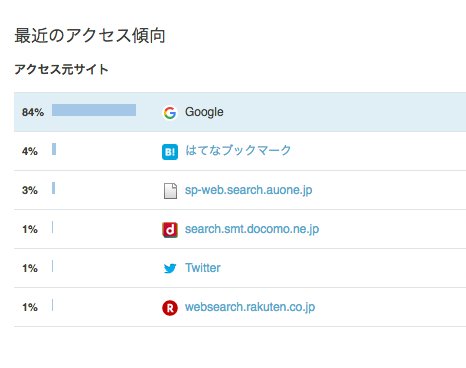This screenshot has width=466, height=368.
Task: Click the 4% percentage value
Action: click(x=30, y=151)
